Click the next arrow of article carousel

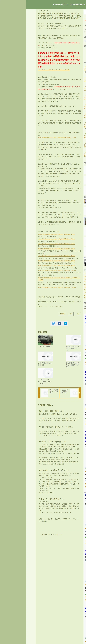coord(80,393)
